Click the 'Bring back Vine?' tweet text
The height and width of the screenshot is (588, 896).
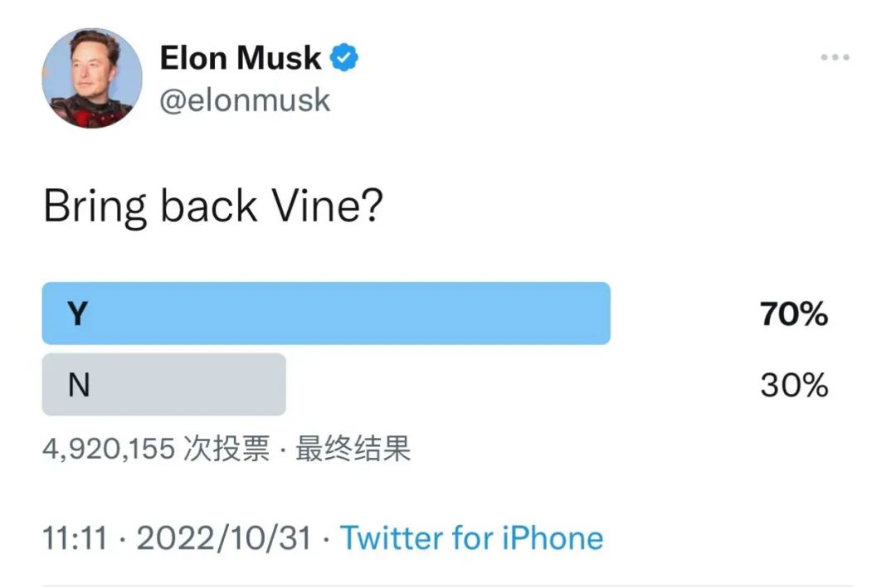[x=212, y=207]
